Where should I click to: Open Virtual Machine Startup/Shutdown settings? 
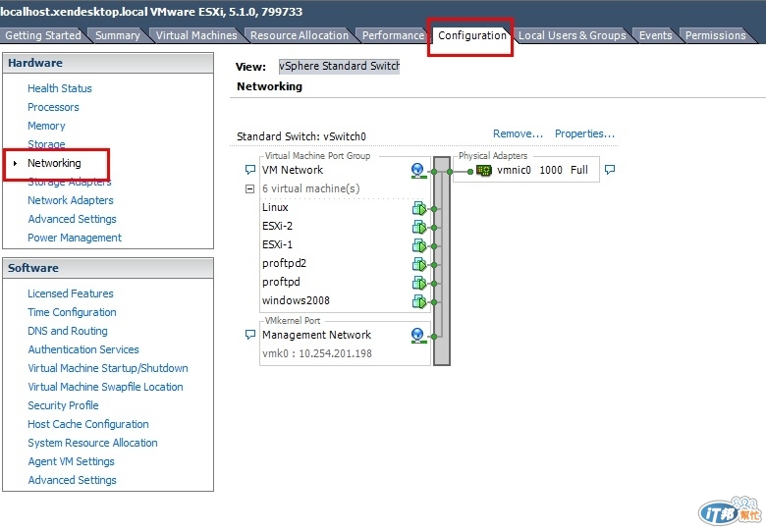coord(108,368)
